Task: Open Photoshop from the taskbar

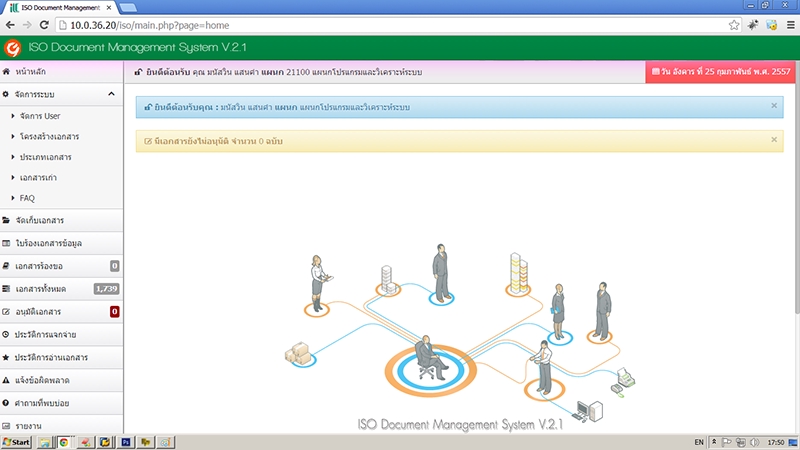Action: coord(126,442)
